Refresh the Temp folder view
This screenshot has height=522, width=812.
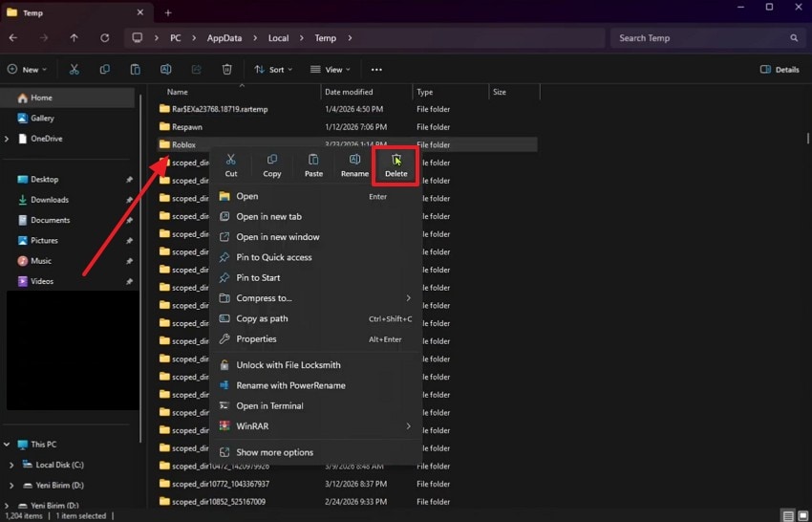105,38
